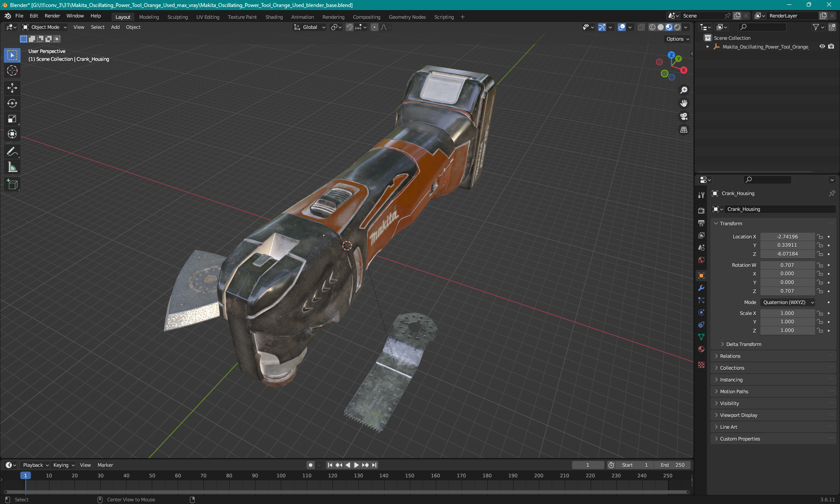Click the pan view hand icon
The image size is (840, 504).
684,103
